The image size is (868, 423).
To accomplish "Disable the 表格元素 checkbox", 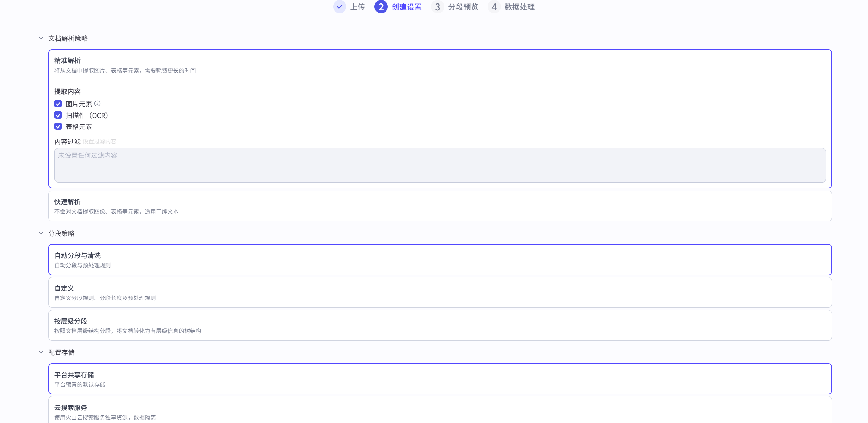I will 58,126.
